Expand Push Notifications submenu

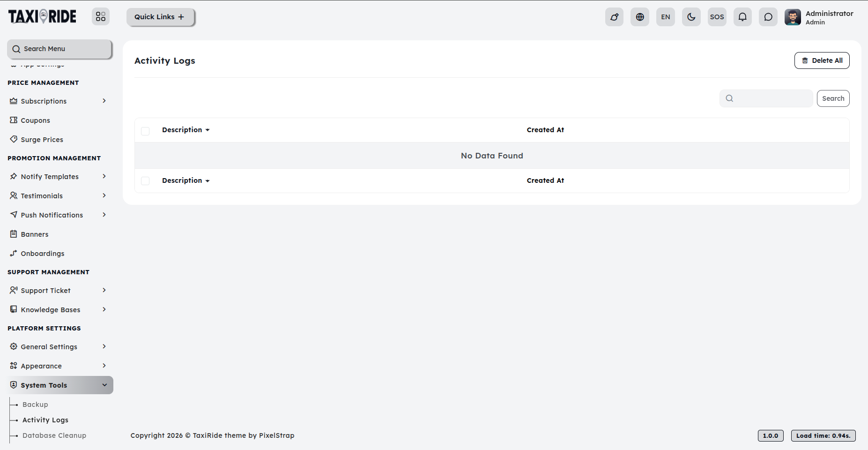click(x=59, y=215)
